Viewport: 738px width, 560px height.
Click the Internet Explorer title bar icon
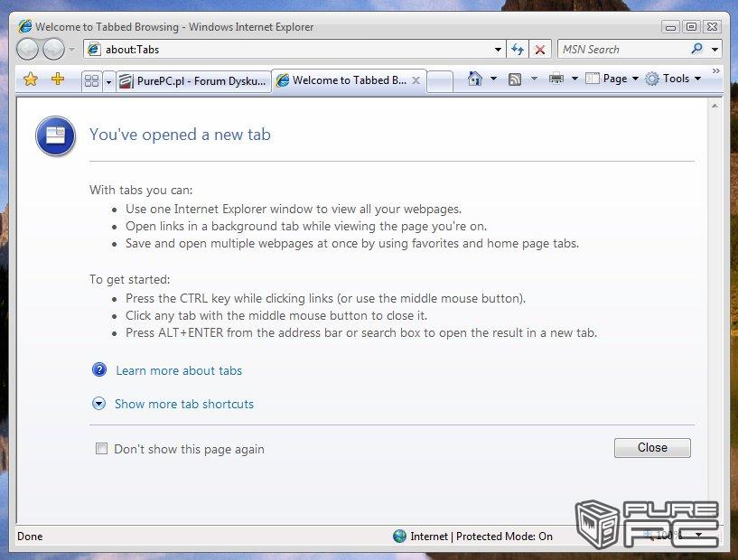pyautogui.click(x=25, y=26)
